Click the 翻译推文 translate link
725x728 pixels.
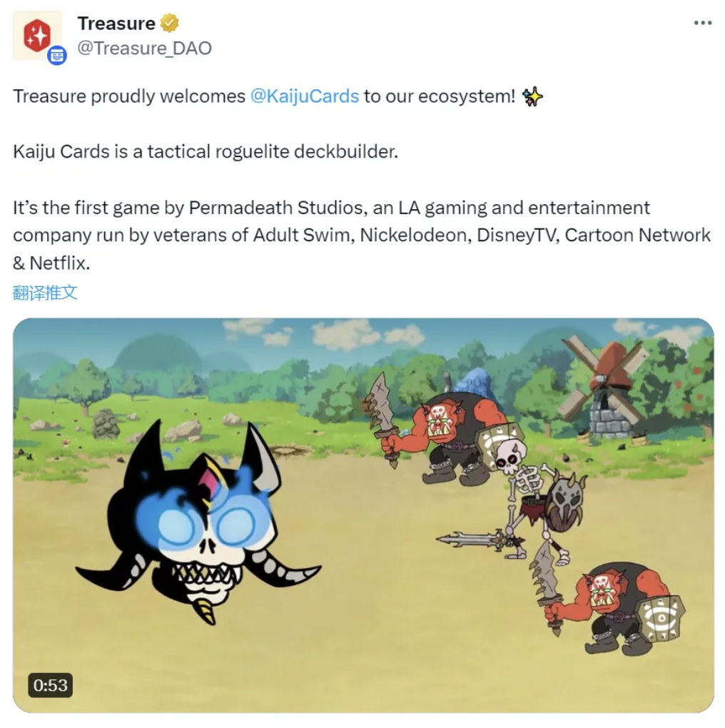coord(45,293)
